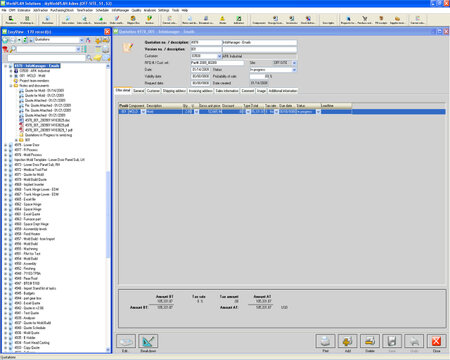Click the Print icon button
Viewport: 450px width, 360px height.
pos(325,341)
